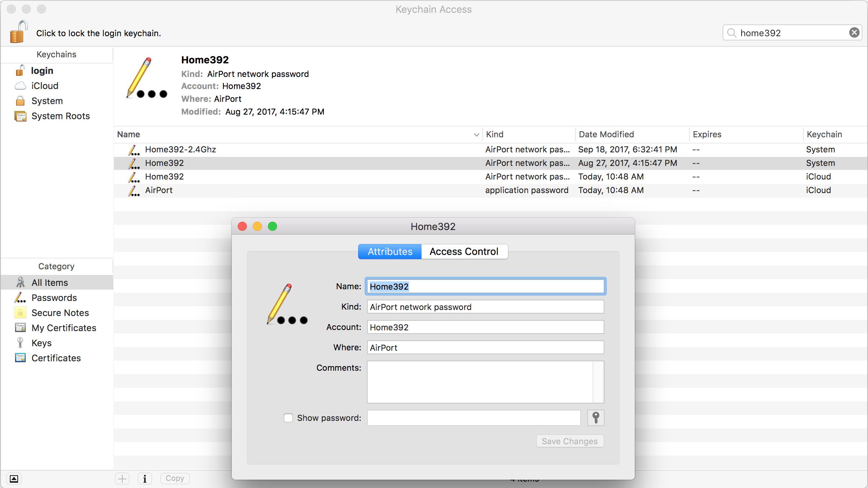Click the All Items keys icon

coord(20,282)
